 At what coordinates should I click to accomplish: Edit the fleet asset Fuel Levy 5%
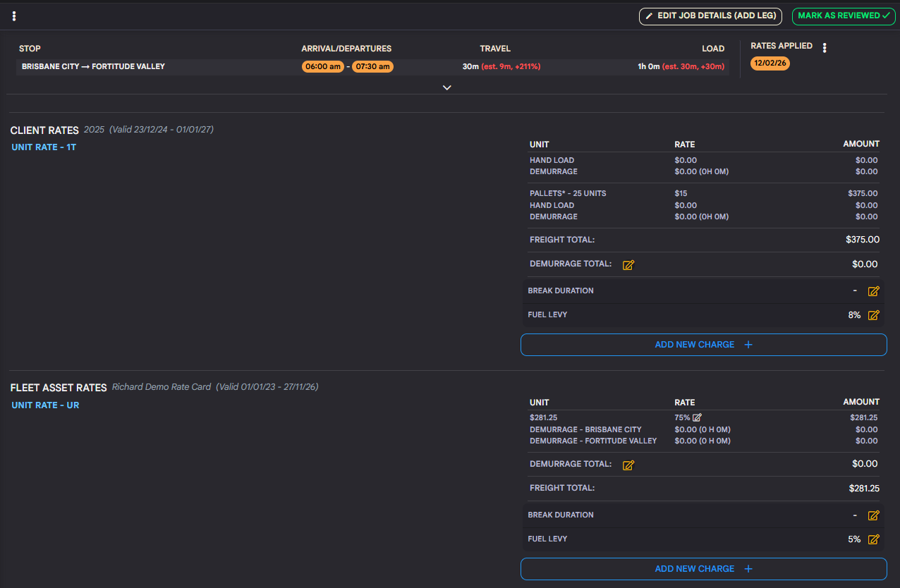point(873,539)
